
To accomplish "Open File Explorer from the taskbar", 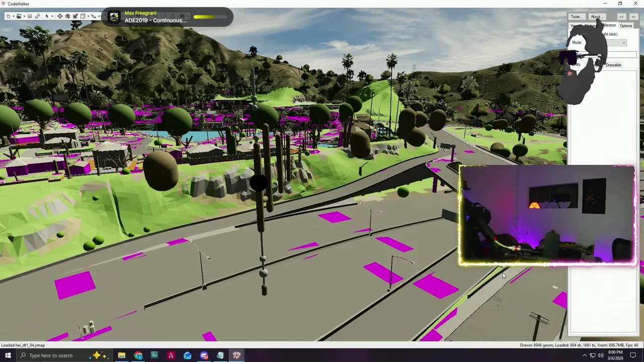I will (x=121, y=355).
